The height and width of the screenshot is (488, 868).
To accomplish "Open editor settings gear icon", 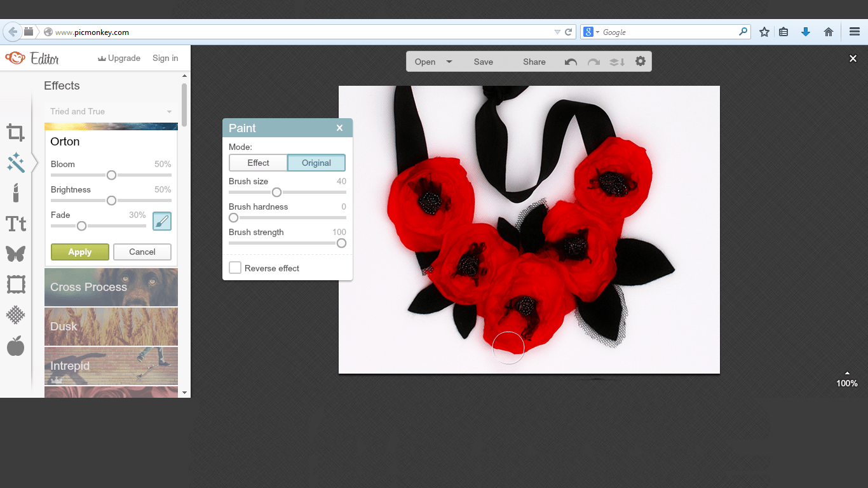I will coord(640,62).
